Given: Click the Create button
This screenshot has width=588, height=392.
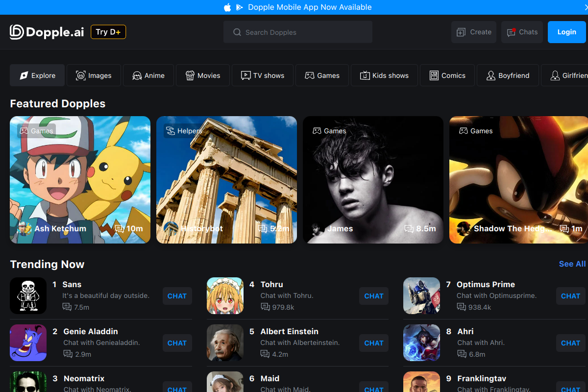Looking at the screenshot, I should click(474, 32).
